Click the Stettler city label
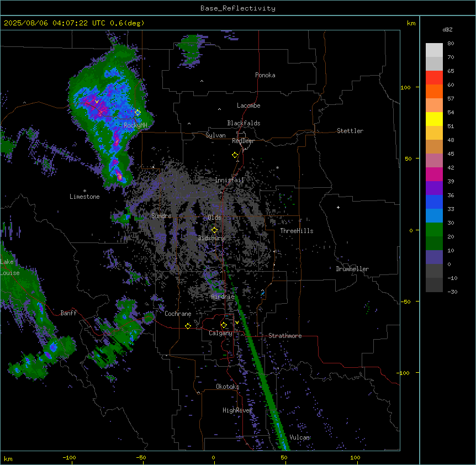 pyautogui.click(x=350, y=131)
